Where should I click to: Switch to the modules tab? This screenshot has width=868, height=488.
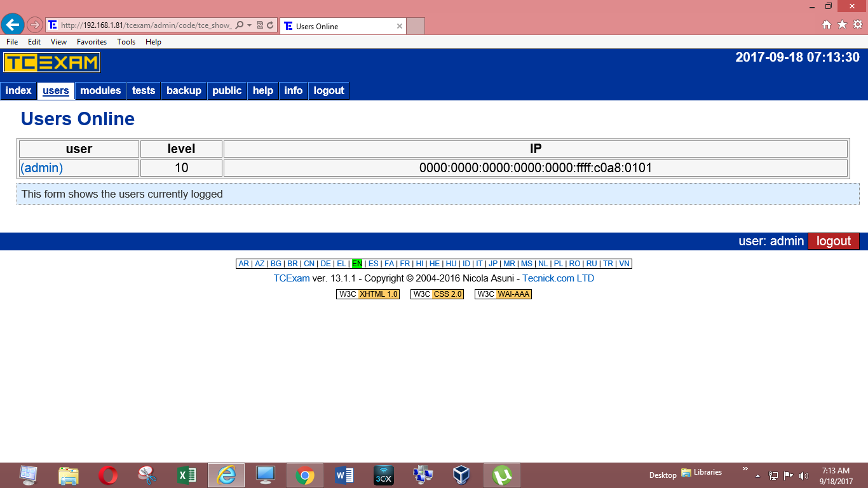(100, 90)
